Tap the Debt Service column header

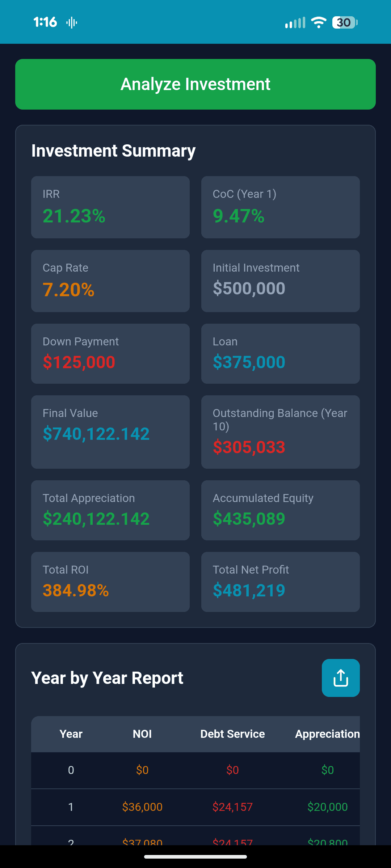(232, 734)
